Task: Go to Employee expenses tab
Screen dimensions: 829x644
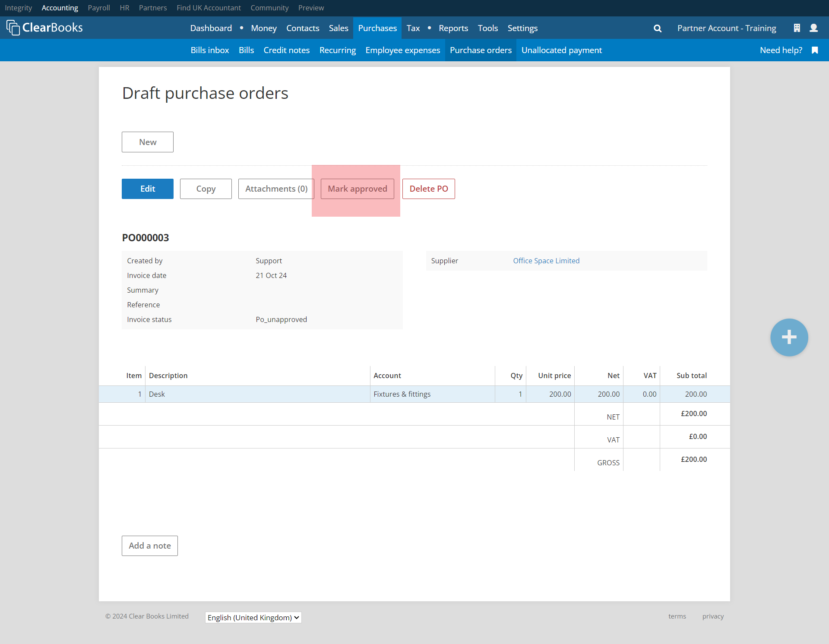Action: [x=402, y=50]
